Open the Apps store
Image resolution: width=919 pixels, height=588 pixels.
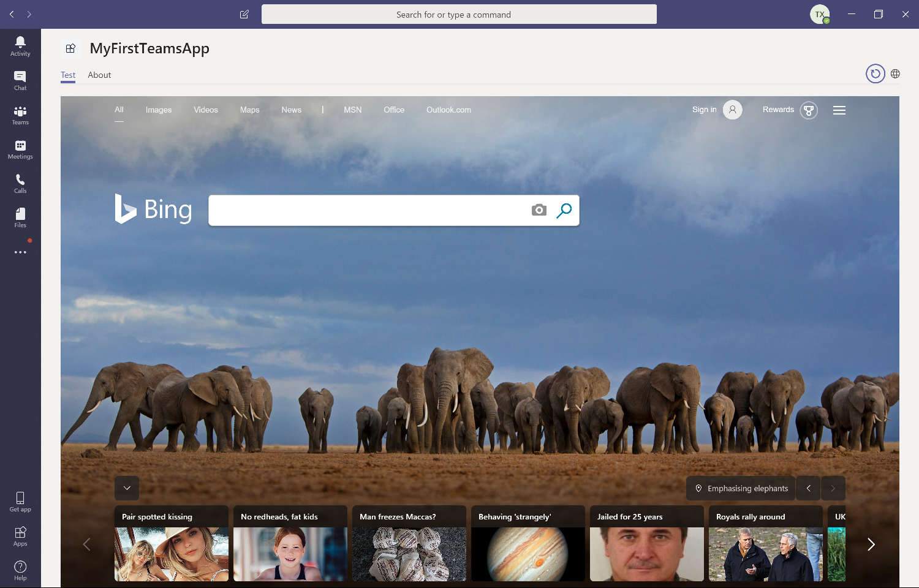tap(20, 536)
